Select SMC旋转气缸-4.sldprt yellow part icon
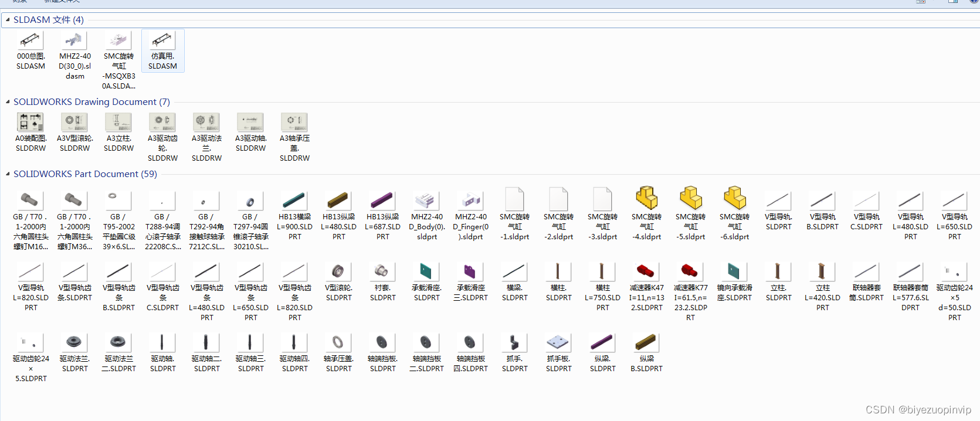Image resolution: width=980 pixels, height=421 pixels. (x=647, y=198)
